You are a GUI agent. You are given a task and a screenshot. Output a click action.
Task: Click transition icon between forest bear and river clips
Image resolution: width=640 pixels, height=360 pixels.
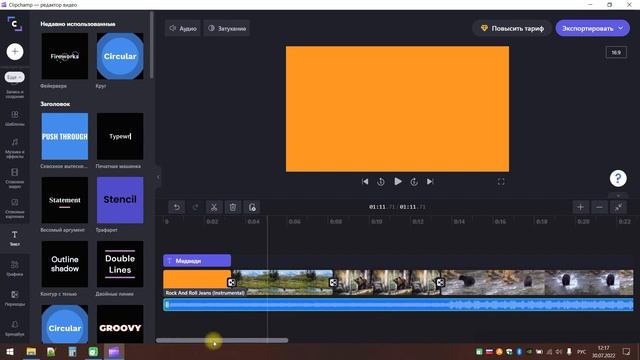(x=440, y=282)
